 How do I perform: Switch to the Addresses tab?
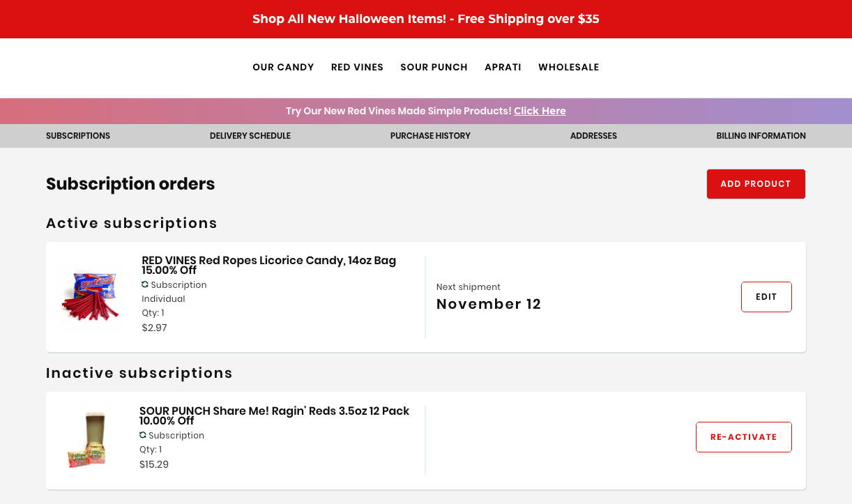pyautogui.click(x=593, y=136)
